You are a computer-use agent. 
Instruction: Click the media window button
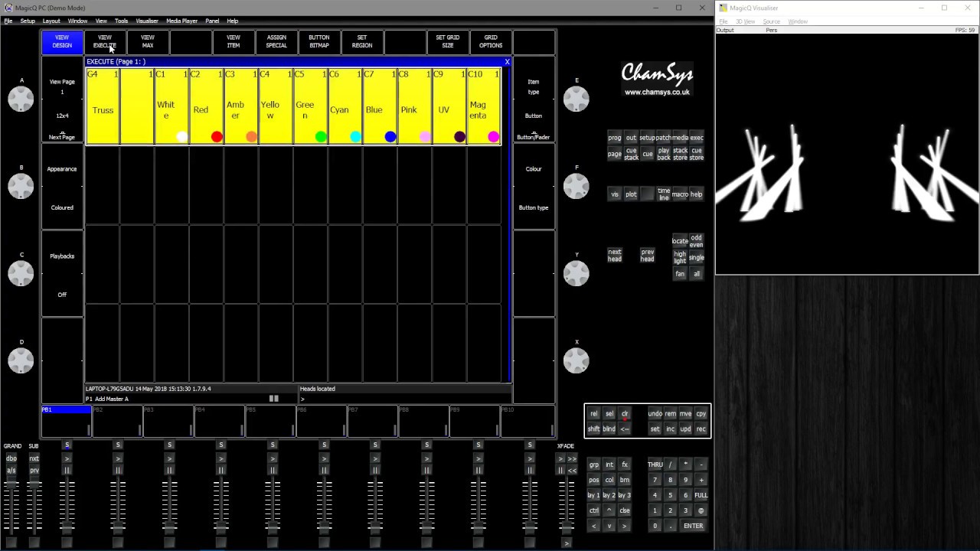pos(680,138)
